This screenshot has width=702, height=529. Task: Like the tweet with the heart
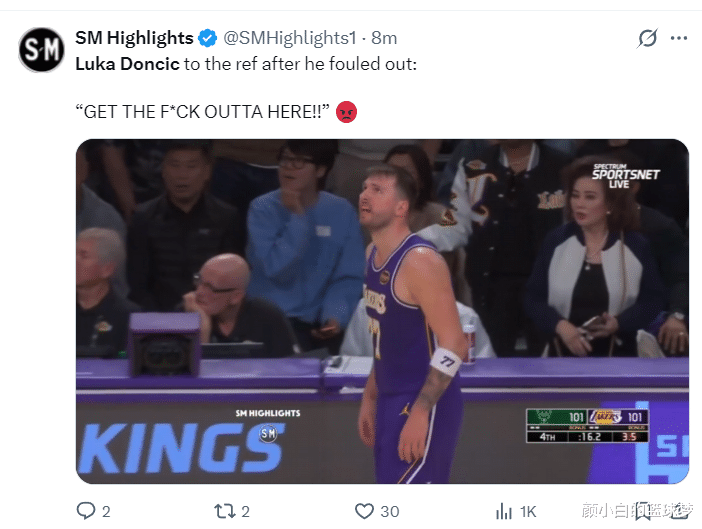365,511
